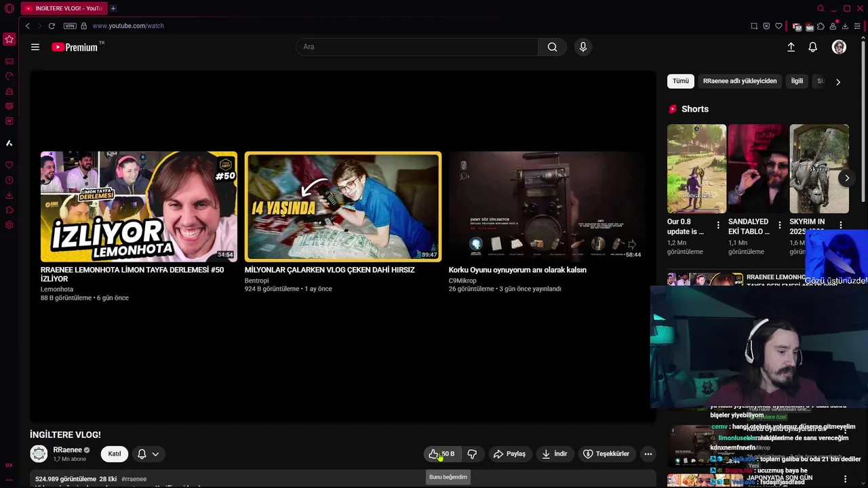868x488 pixels.
Task: Open RRaenee channel avatar
Action: click(x=39, y=454)
